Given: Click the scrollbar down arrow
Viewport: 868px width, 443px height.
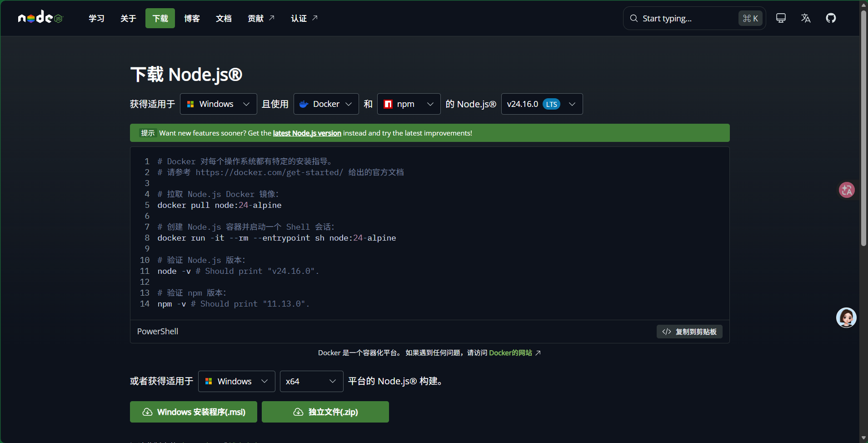Looking at the screenshot, I should [863, 438].
